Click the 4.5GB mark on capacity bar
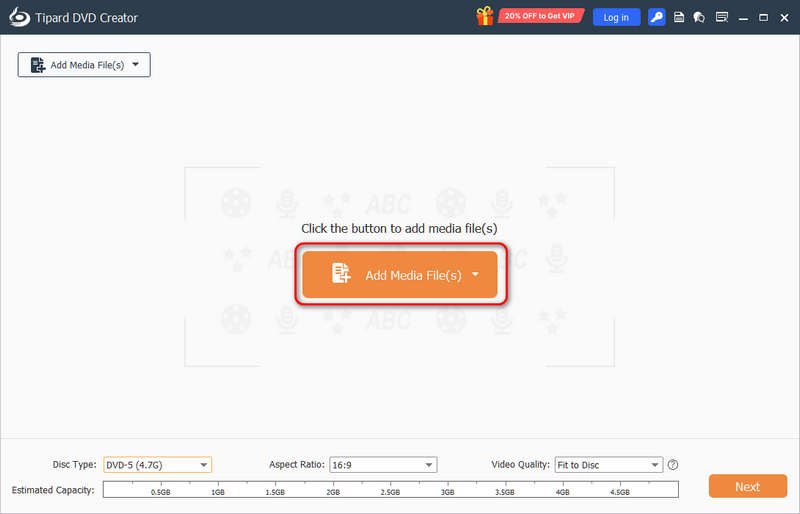Viewport: 800px width, 514px height. [x=620, y=492]
